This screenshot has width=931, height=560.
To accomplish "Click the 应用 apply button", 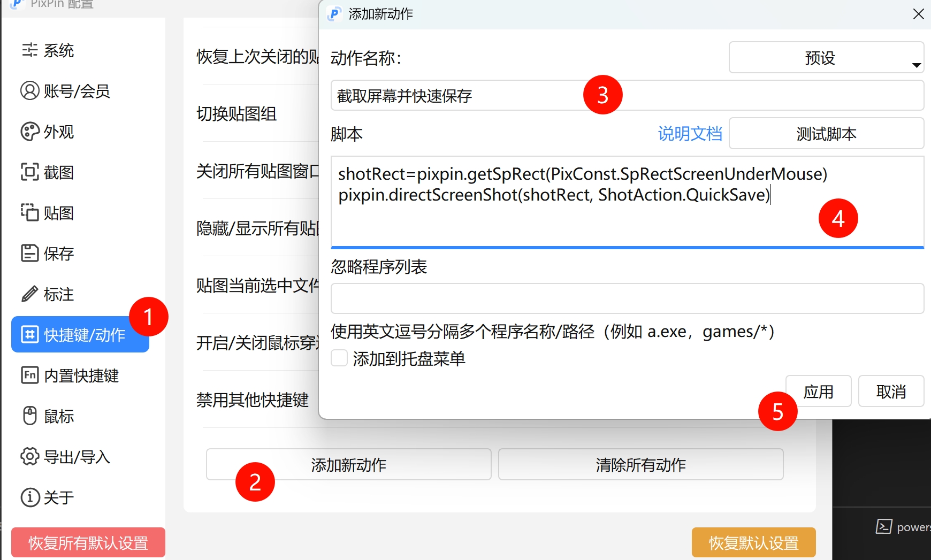I will click(818, 392).
